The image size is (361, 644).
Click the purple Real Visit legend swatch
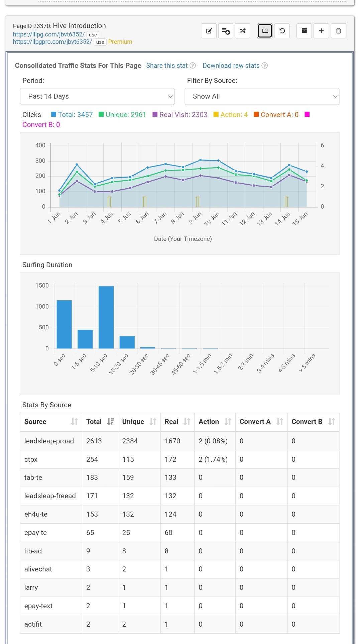coord(155,114)
